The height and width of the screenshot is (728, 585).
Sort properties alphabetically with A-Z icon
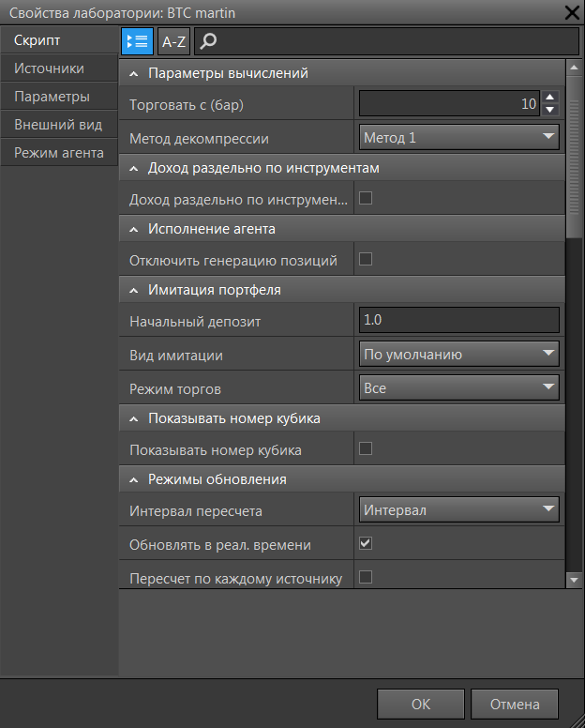coord(173,41)
